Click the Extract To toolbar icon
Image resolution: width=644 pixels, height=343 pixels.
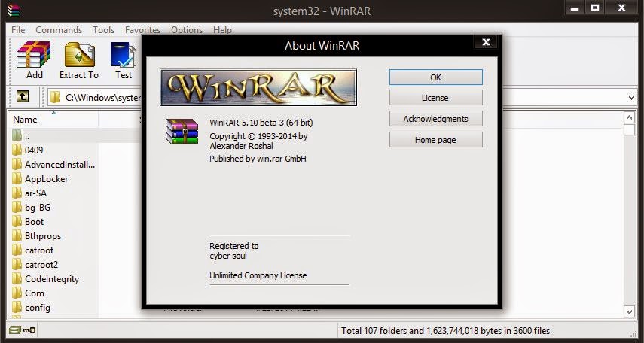[x=79, y=55]
